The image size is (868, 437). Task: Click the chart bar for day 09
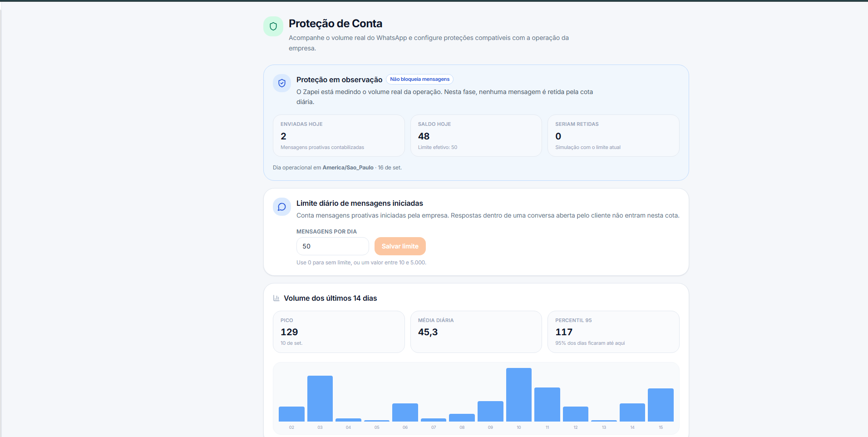tap(490, 411)
